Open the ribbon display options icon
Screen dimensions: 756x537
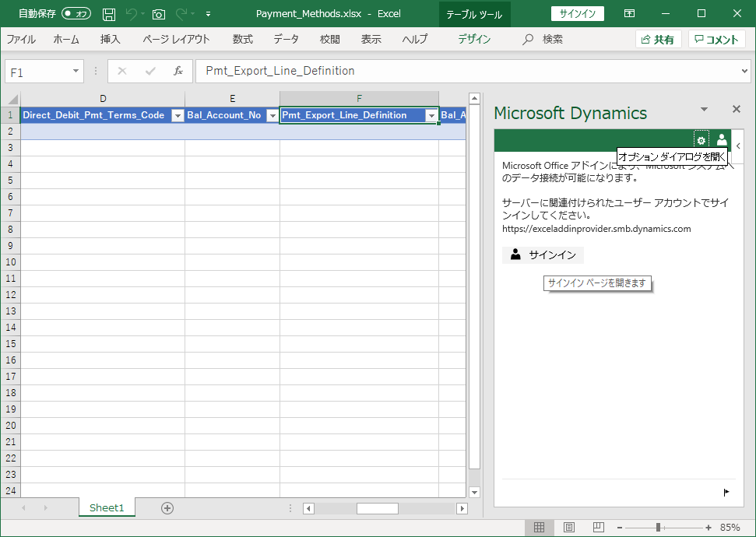click(629, 13)
